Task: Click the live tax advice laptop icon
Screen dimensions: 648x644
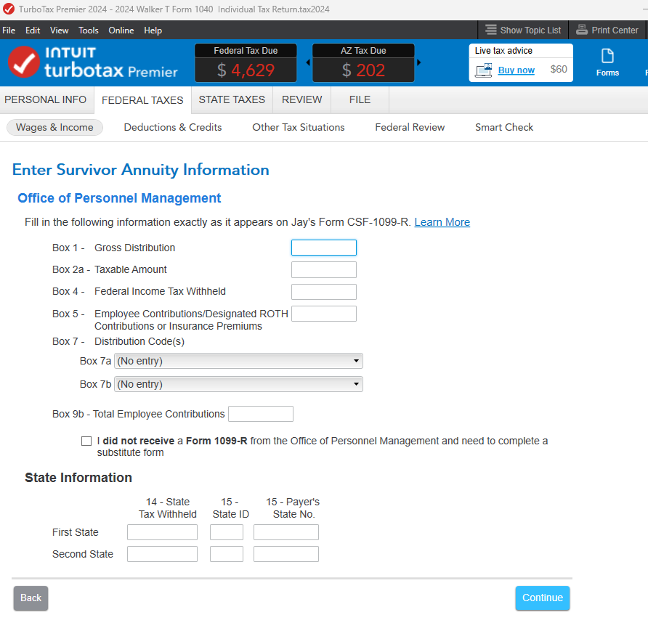Action: coord(484,70)
